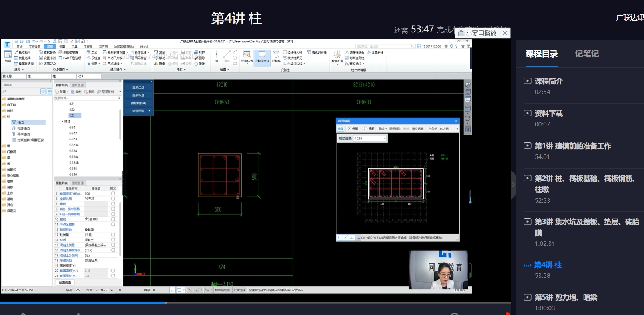Image resolution: width=644 pixels, height=315 pixels.
Task: Click the save icon in quick access toolbar
Action: click(x=28, y=41)
